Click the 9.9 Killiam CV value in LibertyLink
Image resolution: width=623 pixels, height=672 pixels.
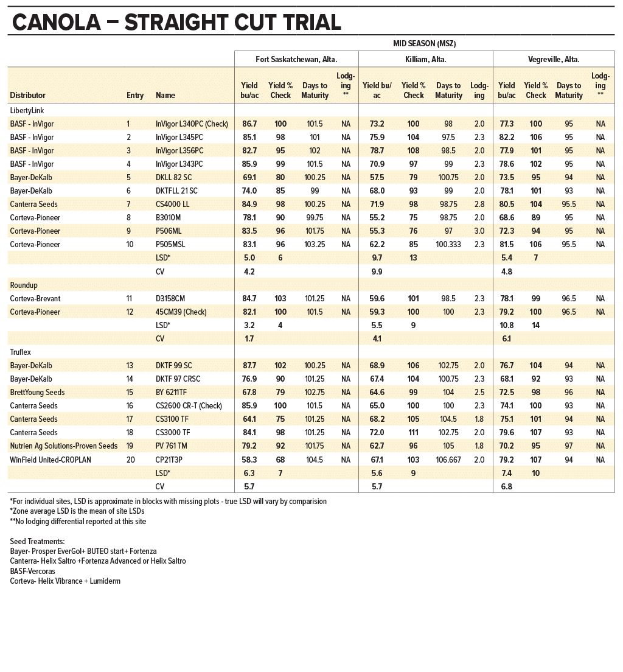click(x=377, y=271)
